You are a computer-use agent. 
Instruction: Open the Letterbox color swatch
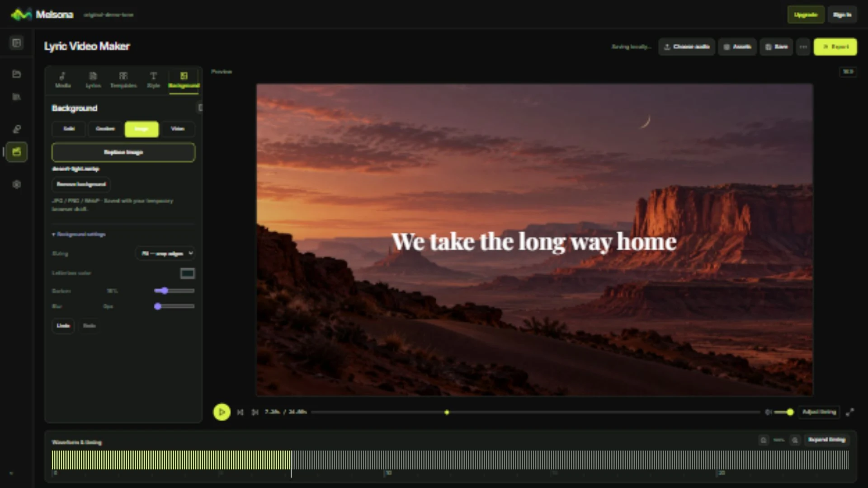(187, 273)
